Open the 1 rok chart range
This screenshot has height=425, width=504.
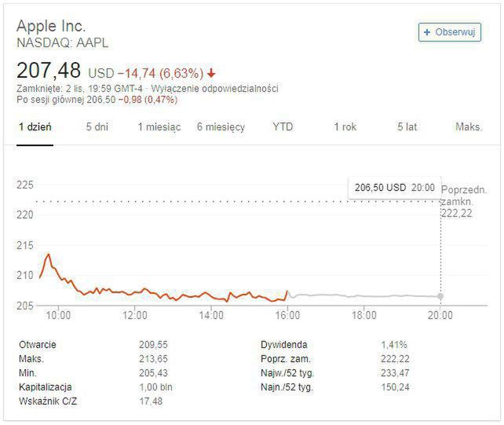click(x=345, y=126)
